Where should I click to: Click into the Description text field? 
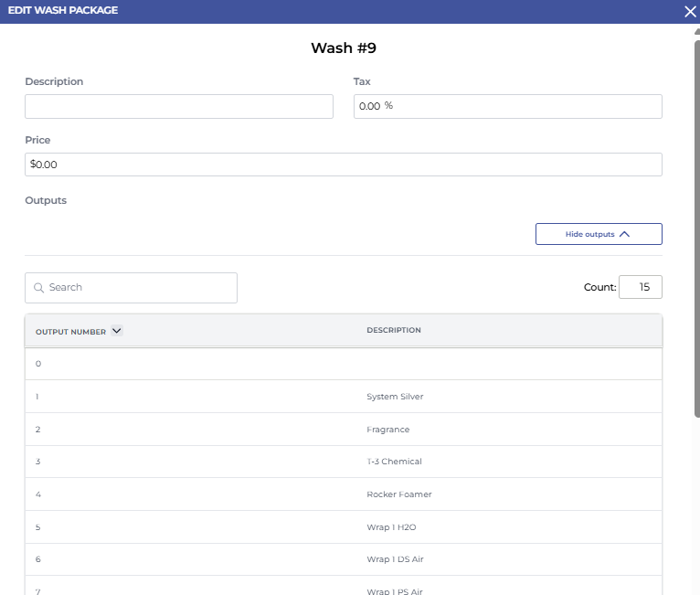pyautogui.click(x=179, y=106)
